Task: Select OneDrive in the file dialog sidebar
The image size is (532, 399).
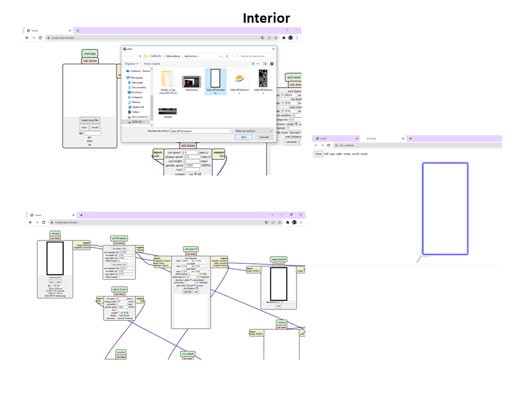Action: (138, 71)
